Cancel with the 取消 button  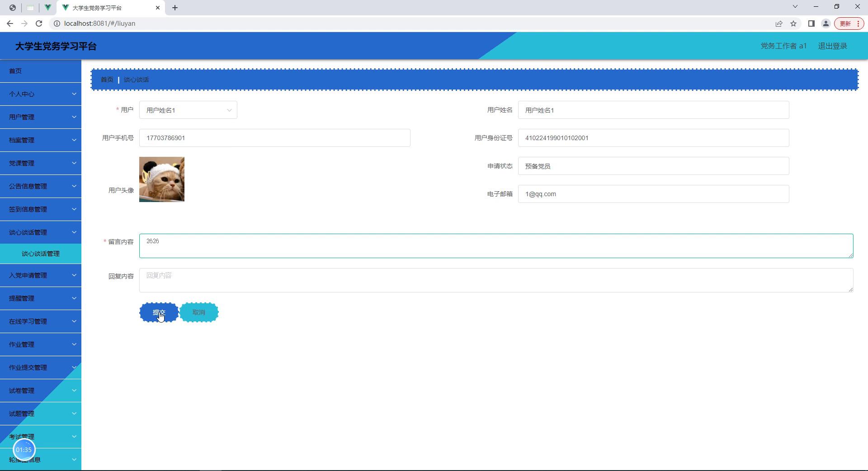199,312
